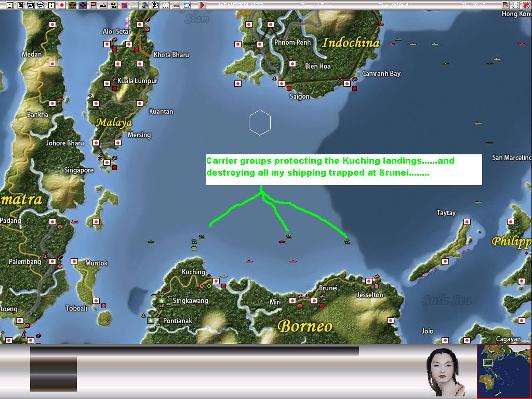The height and width of the screenshot is (399, 532).
Task: Select carrier group at middle arrow tip
Action: [289, 237]
